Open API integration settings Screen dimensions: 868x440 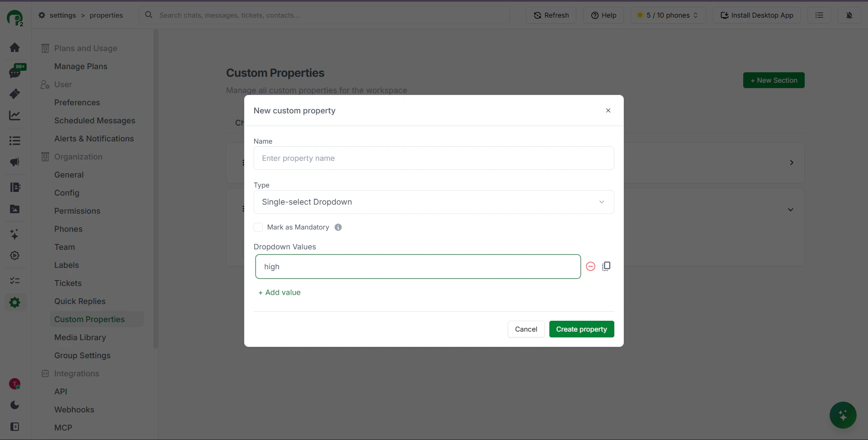click(x=61, y=392)
